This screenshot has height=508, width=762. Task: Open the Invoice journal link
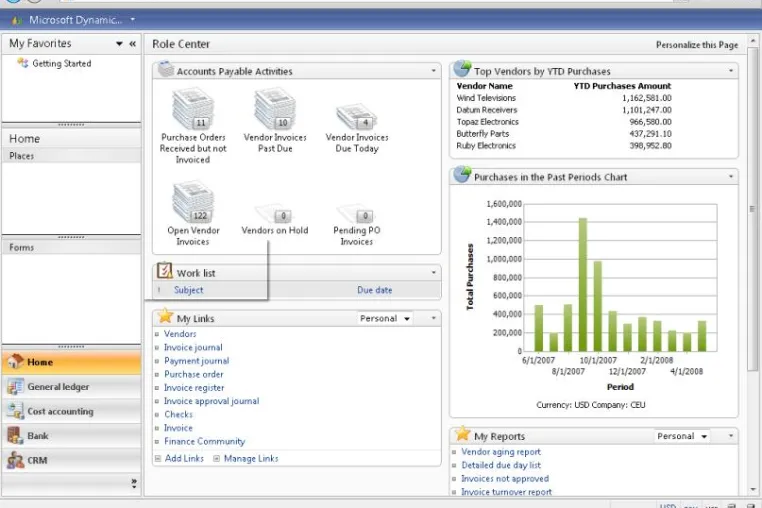[x=193, y=348]
